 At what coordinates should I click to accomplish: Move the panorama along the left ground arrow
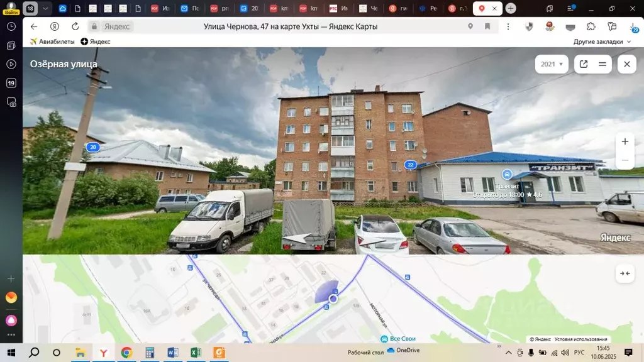click(x=298, y=238)
